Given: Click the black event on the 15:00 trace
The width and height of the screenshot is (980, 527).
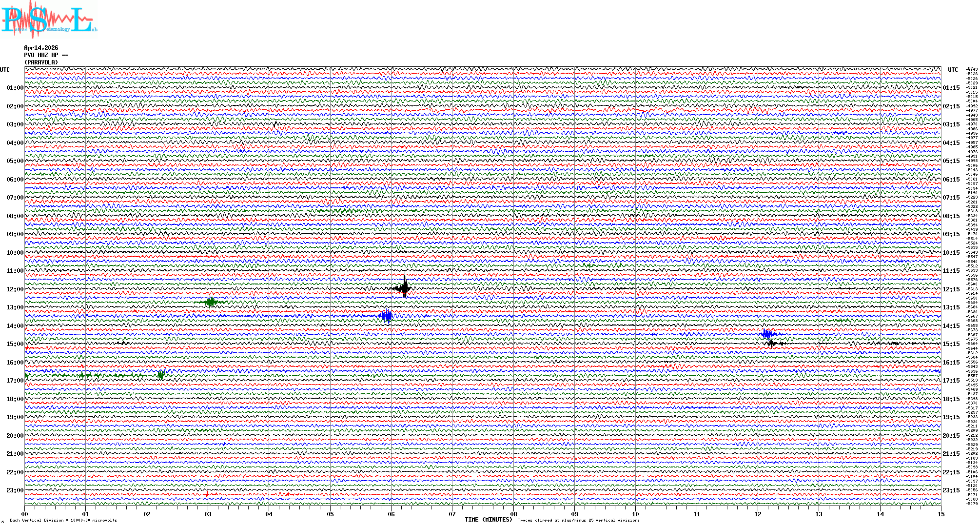Looking at the screenshot, I should (772, 344).
